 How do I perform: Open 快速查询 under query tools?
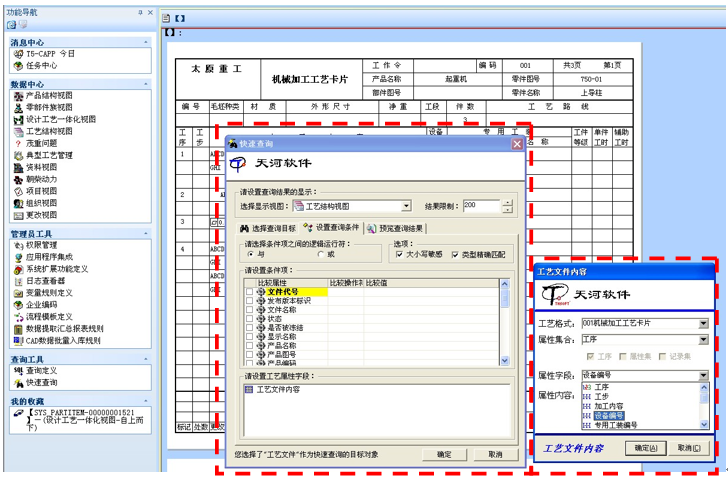[35, 383]
